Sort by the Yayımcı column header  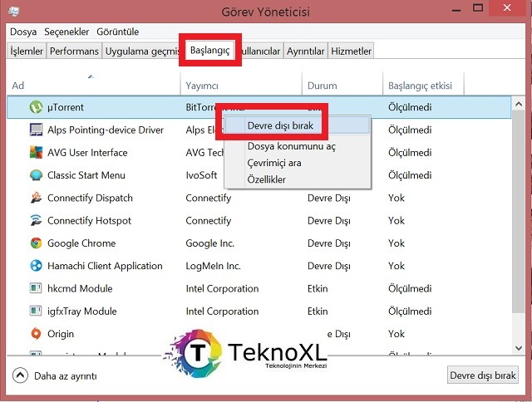pos(241,83)
